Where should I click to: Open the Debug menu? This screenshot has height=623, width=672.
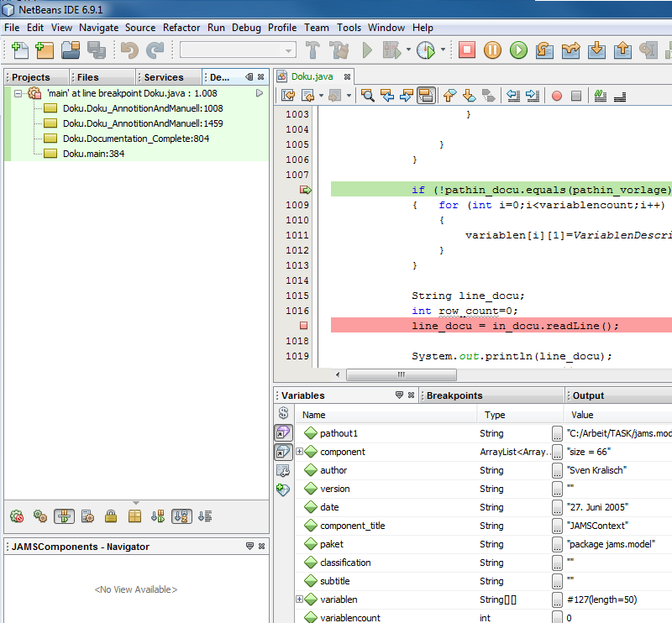(x=246, y=27)
